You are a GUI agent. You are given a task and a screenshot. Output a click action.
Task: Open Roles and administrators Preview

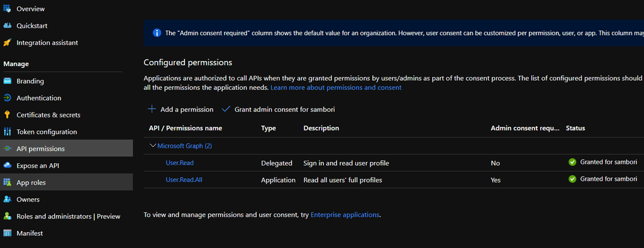(x=68, y=216)
